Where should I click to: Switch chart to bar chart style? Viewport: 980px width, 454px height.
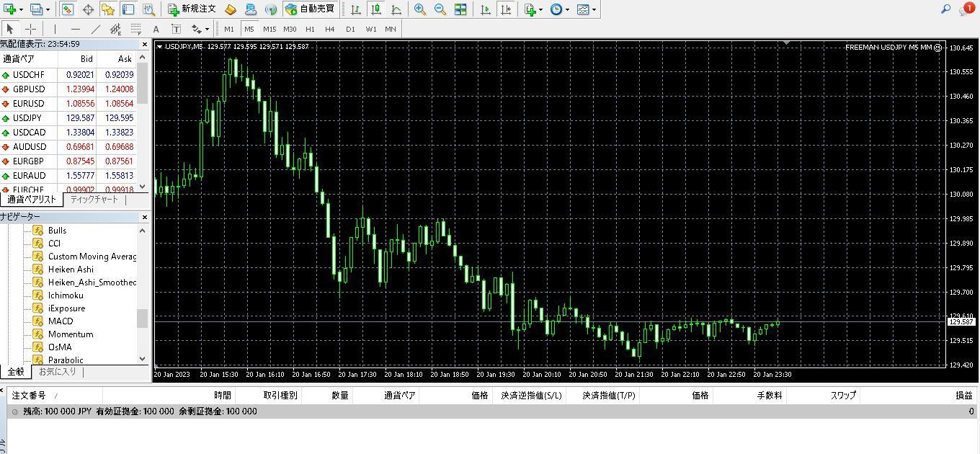tap(356, 9)
